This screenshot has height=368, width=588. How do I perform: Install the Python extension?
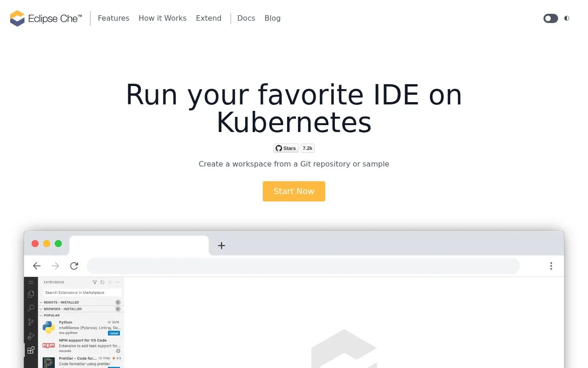[x=114, y=333]
